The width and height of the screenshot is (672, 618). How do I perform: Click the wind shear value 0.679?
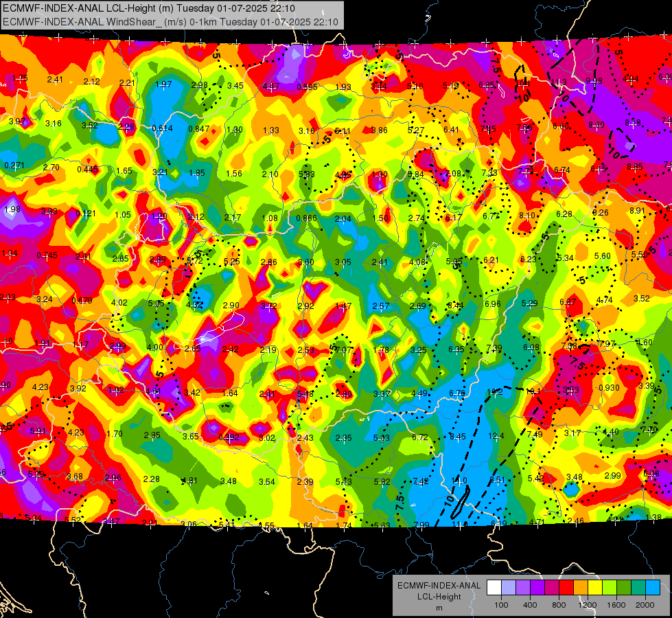(82, 301)
